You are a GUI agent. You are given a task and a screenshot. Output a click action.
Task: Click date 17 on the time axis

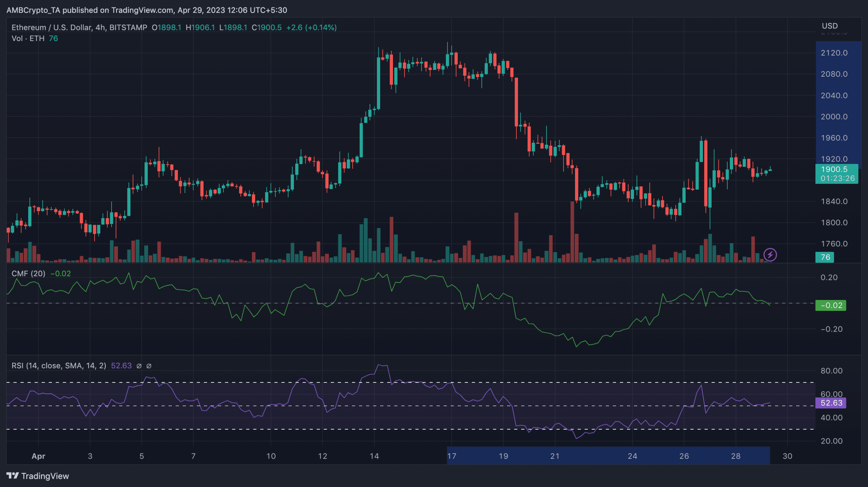(452, 456)
